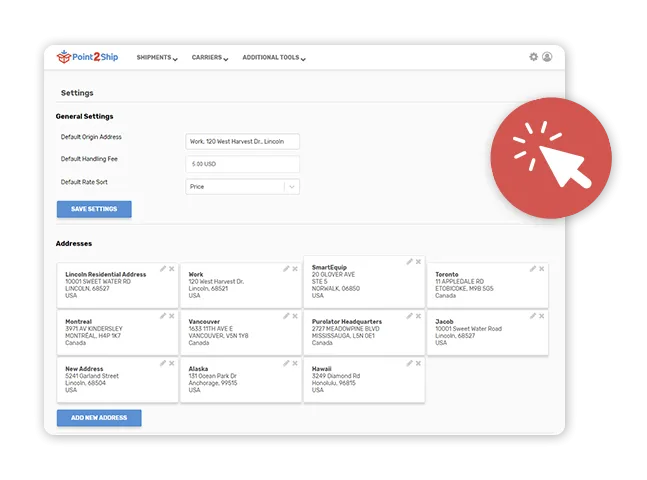Select the Purolator Headquarters card title
Screen dimensions: 647x480
pos(347,322)
